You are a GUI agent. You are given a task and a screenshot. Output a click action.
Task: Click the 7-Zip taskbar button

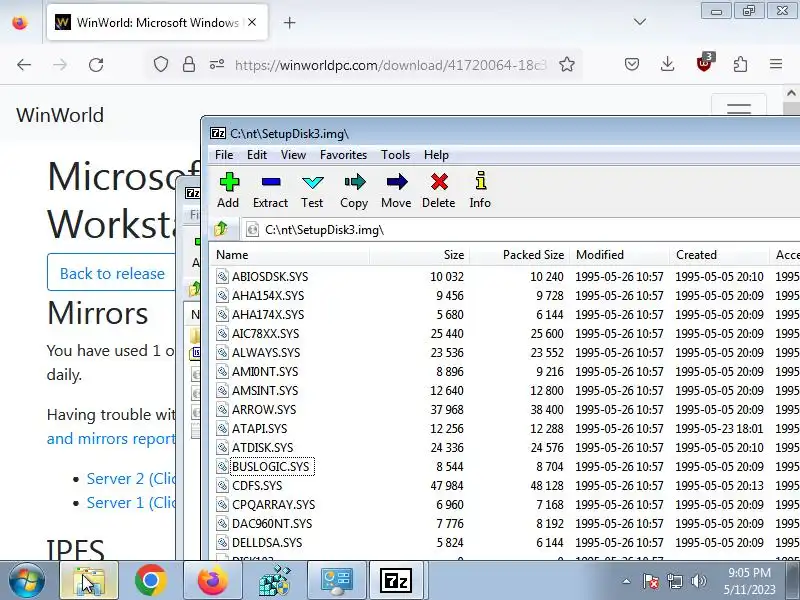(396, 581)
